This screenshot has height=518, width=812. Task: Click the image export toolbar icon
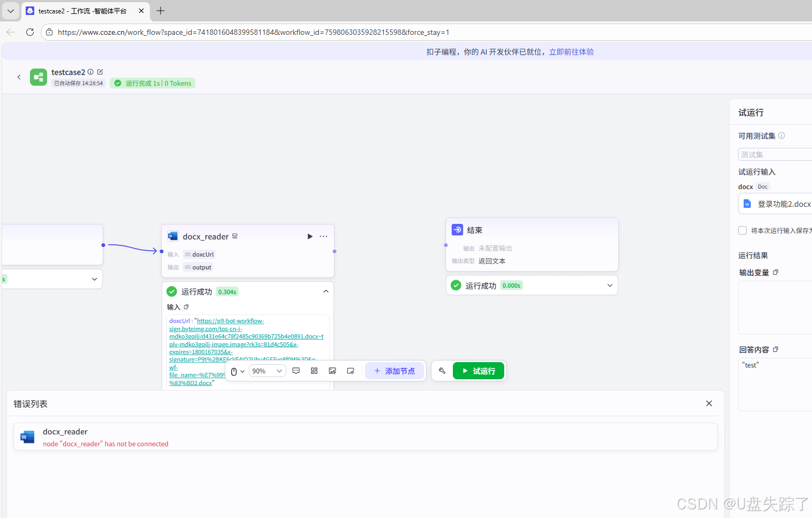[332, 371]
